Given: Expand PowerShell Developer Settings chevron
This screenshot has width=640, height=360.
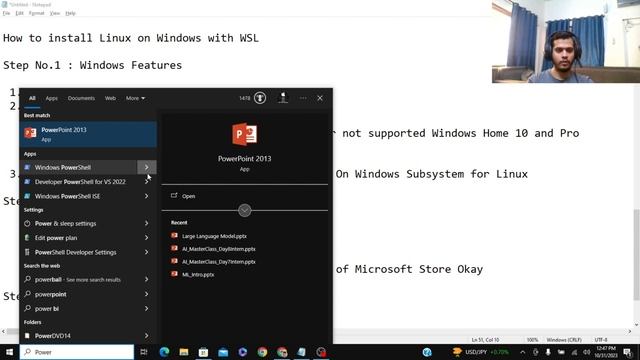Looking at the screenshot, I should pos(147,252).
